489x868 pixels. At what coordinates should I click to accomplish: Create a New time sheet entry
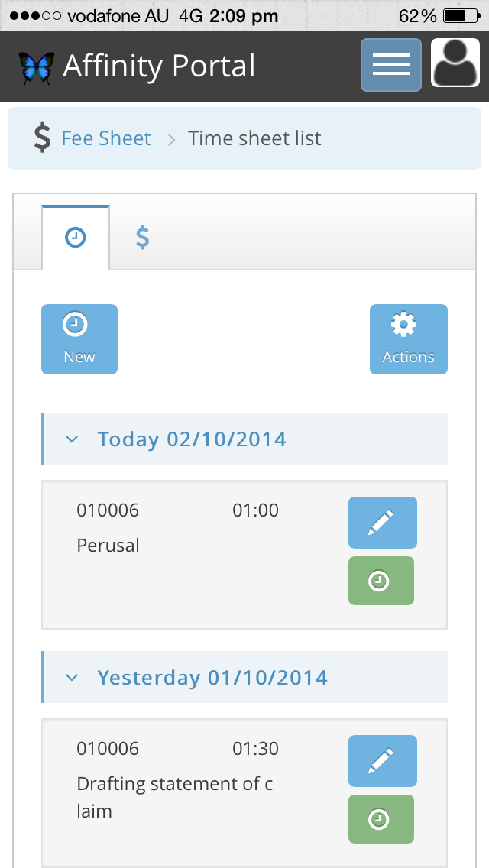[x=79, y=339]
